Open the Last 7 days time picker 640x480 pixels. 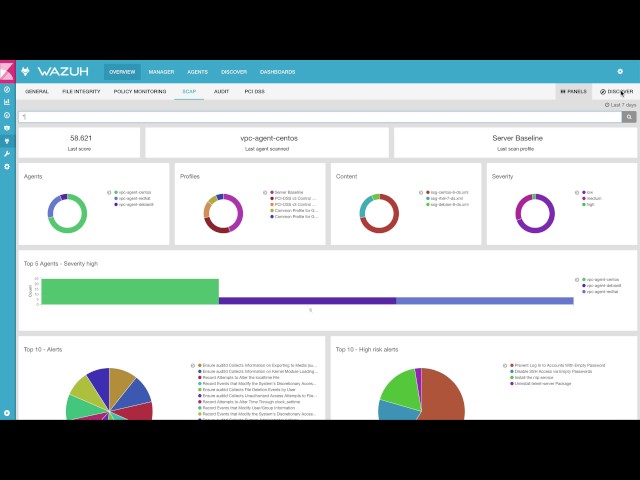pos(620,105)
